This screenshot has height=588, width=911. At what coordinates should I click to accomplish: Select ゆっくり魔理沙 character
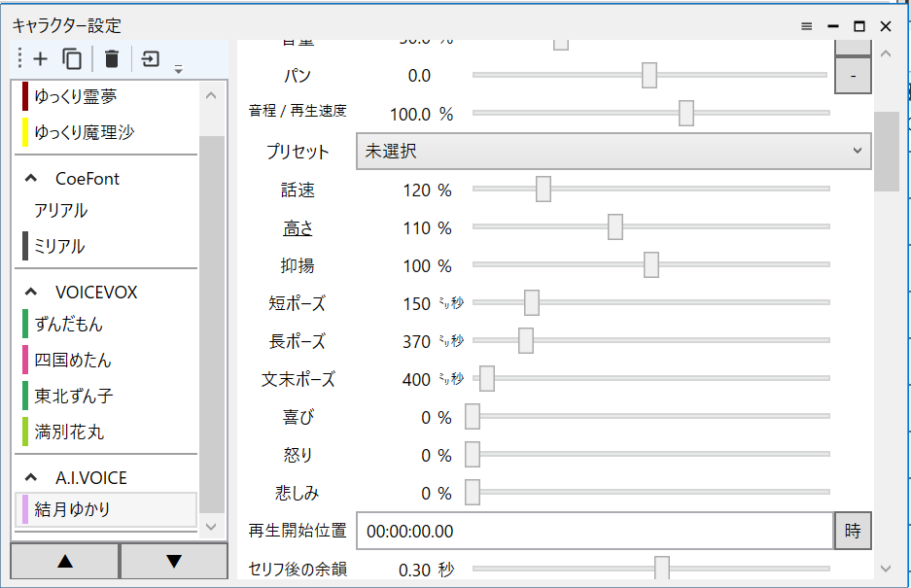point(84,133)
